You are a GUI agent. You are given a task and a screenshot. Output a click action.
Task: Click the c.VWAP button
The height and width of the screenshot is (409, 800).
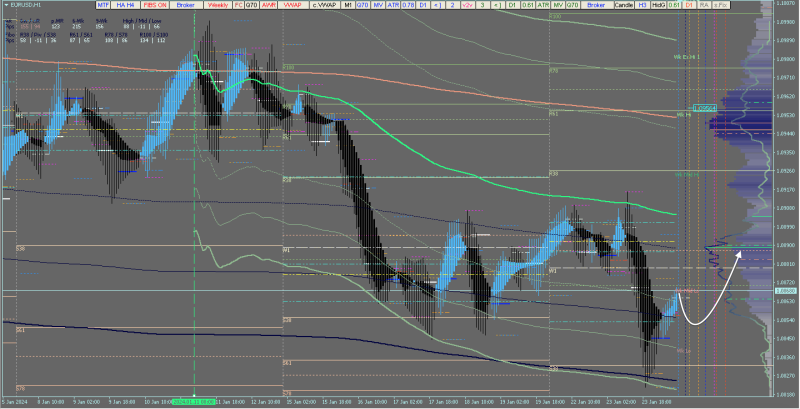pyautogui.click(x=324, y=5)
